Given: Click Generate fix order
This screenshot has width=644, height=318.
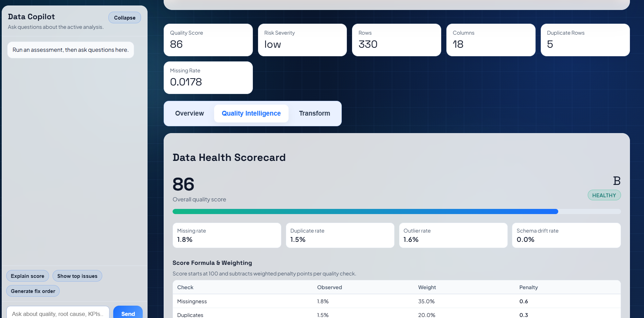Looking at the screenshot, I should click(x=33, y=291).
